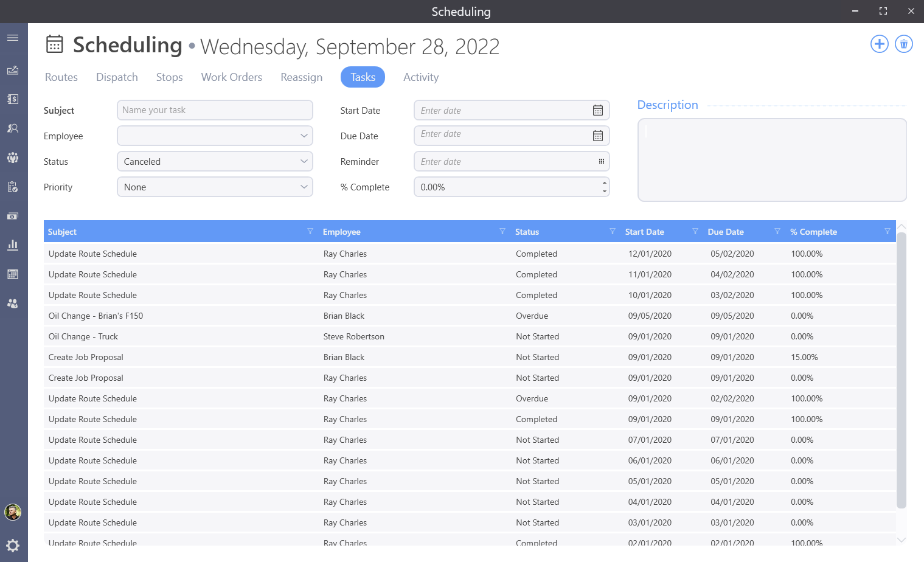Expand the Priority dropdown

(x=304, y=187)
